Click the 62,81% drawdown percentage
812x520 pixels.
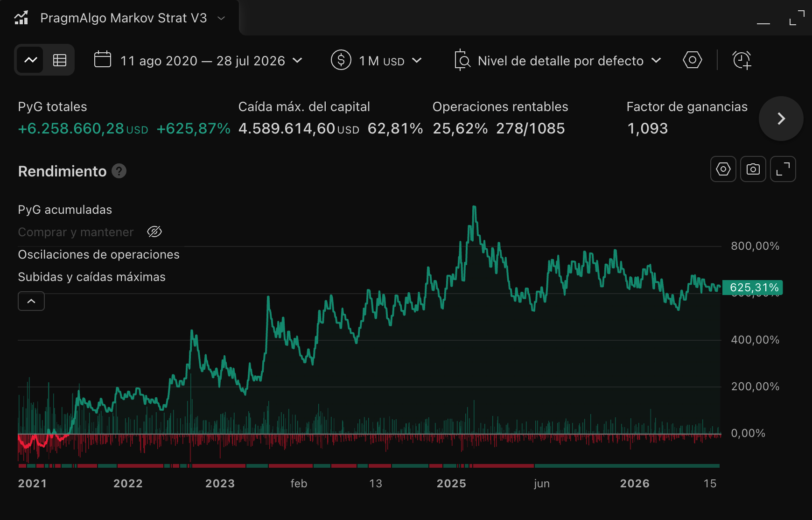[395, 128]
